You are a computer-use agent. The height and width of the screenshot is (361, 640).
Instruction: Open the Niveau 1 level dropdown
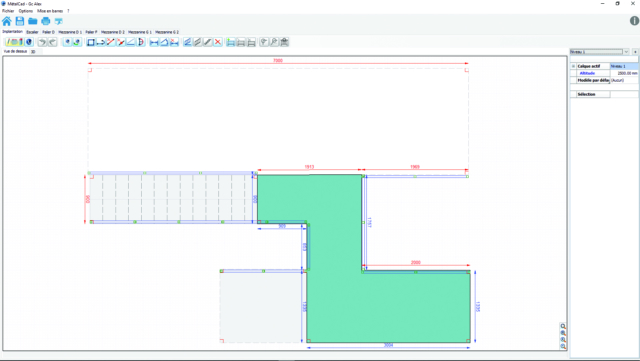626,52
